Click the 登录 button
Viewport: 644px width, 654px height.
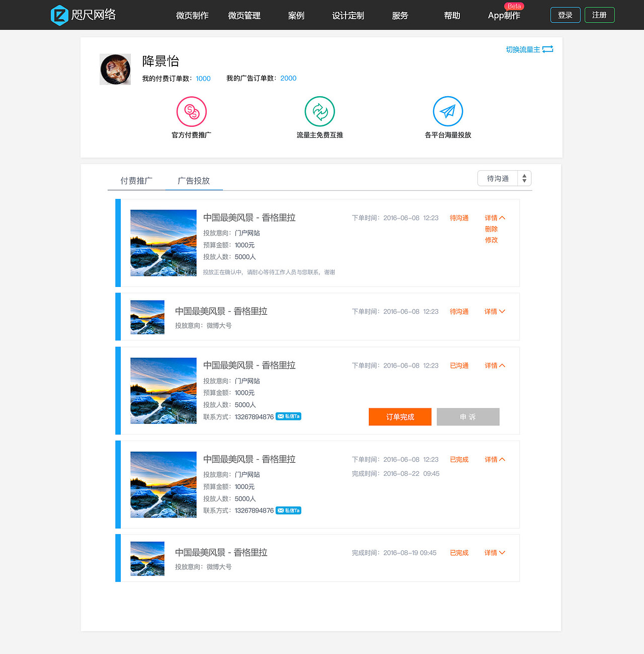pyautogui.click(x=566, y=15)
